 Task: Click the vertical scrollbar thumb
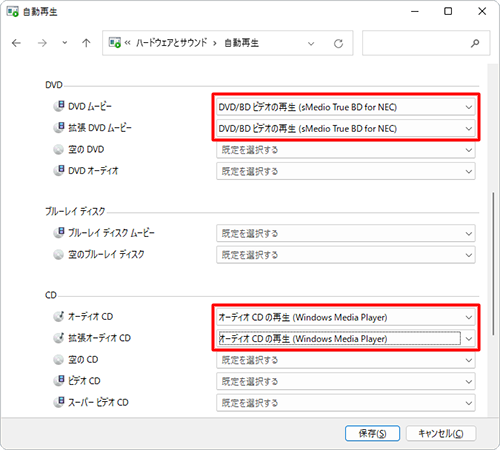[x=493, y=263]
